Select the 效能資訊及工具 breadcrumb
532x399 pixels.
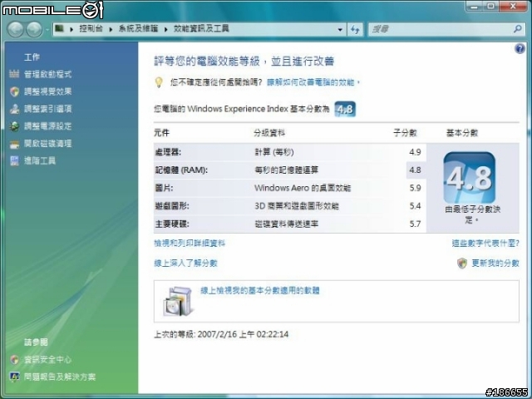[201, 29]
